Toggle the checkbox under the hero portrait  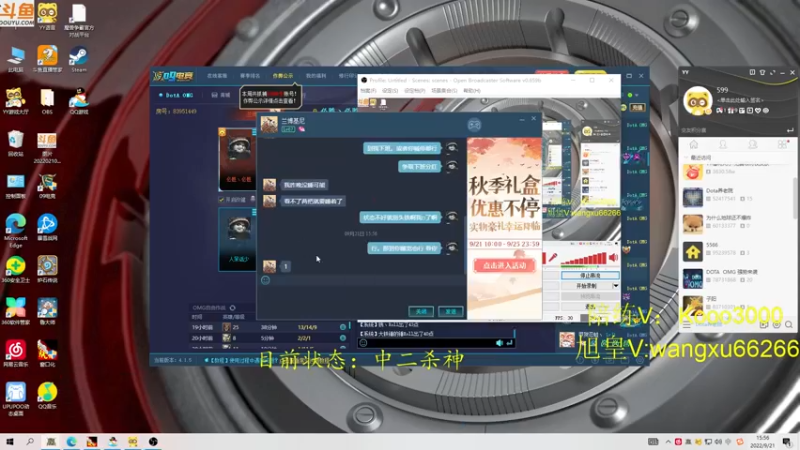[x=221, y=199]
